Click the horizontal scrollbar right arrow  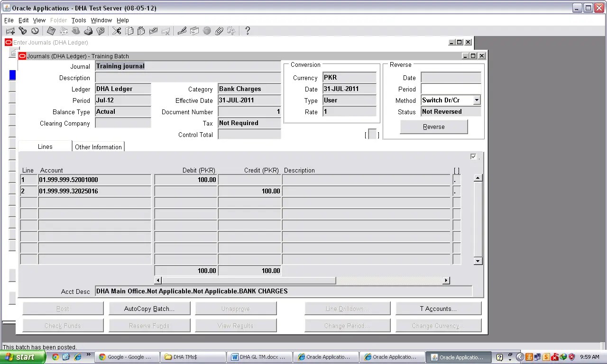point(446,281)
